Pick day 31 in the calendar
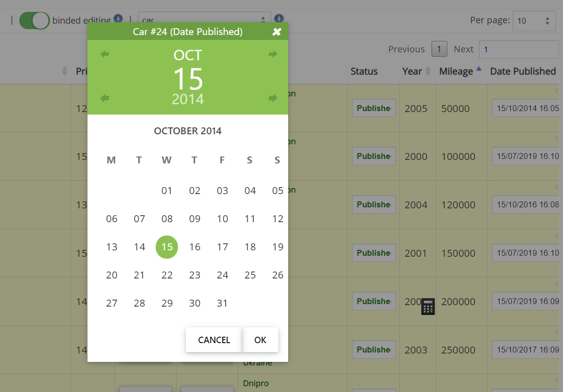 tap(222, 303)
